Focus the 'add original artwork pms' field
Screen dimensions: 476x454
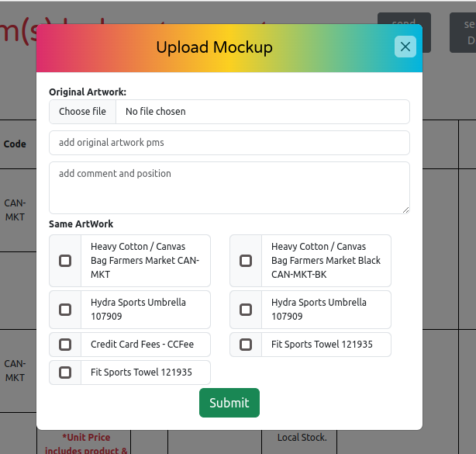[229, 143]
